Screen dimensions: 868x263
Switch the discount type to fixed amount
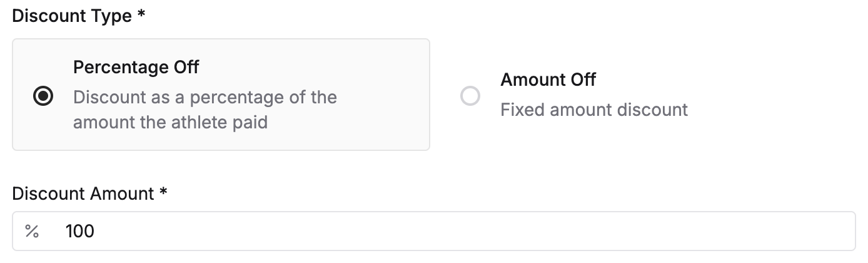(x=470, y=96)
